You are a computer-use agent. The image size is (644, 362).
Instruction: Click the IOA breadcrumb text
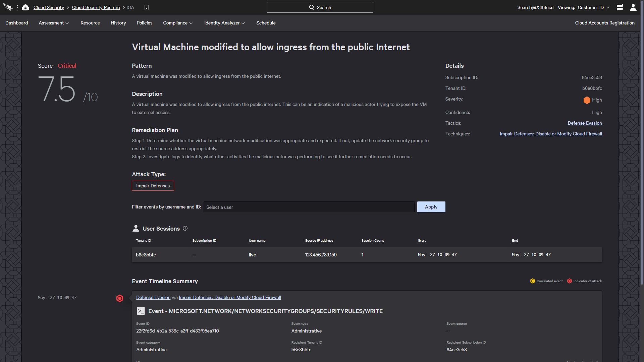130,7
